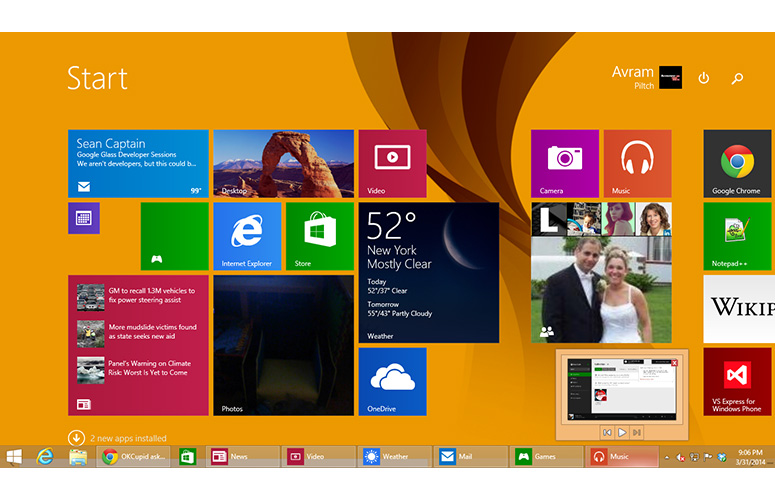Show all apps with the down arrow
This screenshot has width=775, height=500.
(76, 438)
